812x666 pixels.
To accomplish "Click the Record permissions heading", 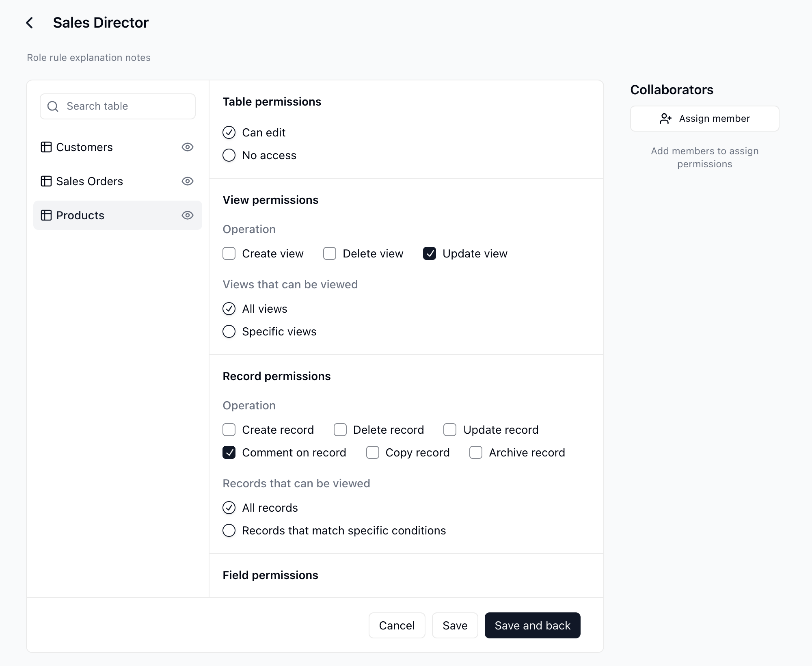I will (x=276, y=376).
